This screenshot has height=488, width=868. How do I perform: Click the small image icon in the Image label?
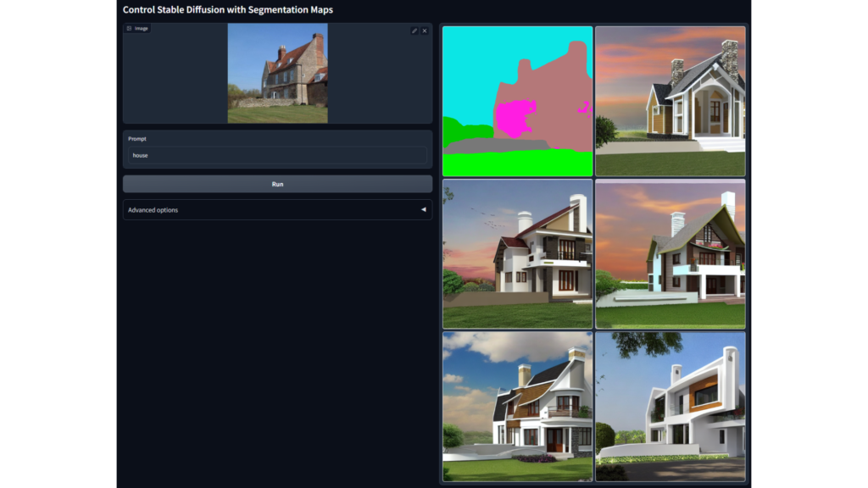(x=129, y=28)
